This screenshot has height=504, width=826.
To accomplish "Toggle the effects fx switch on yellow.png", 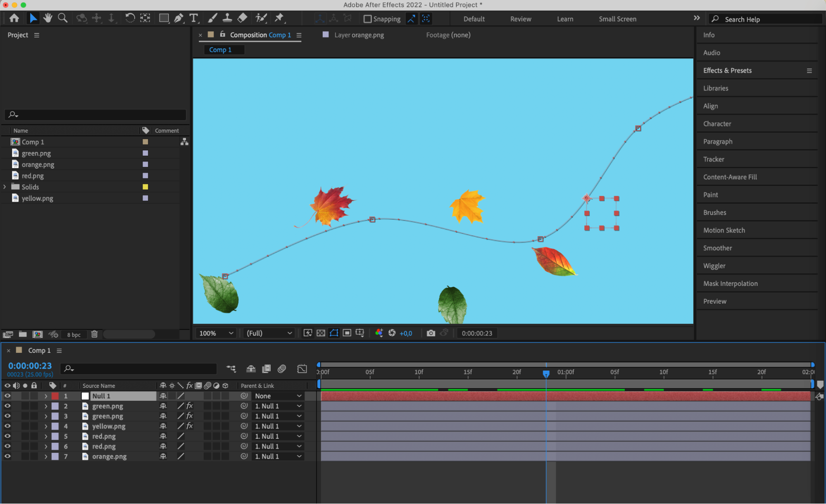I will tap(190, 426).
